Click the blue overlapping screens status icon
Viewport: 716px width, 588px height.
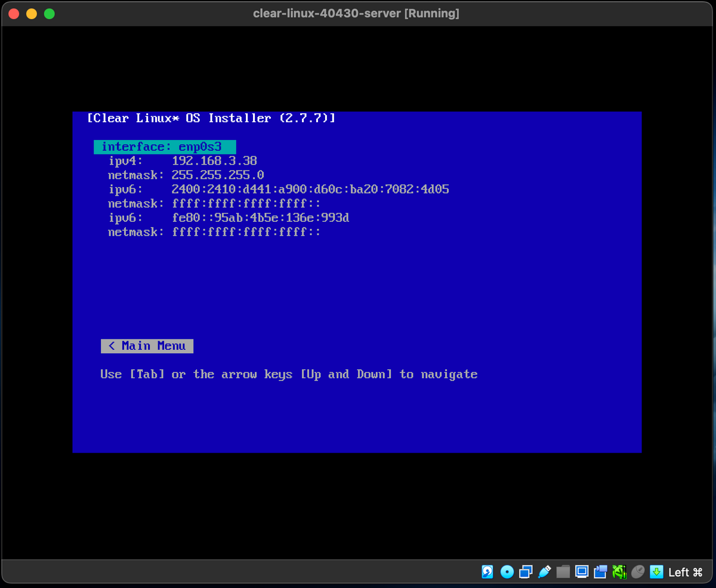coord(525,571)
